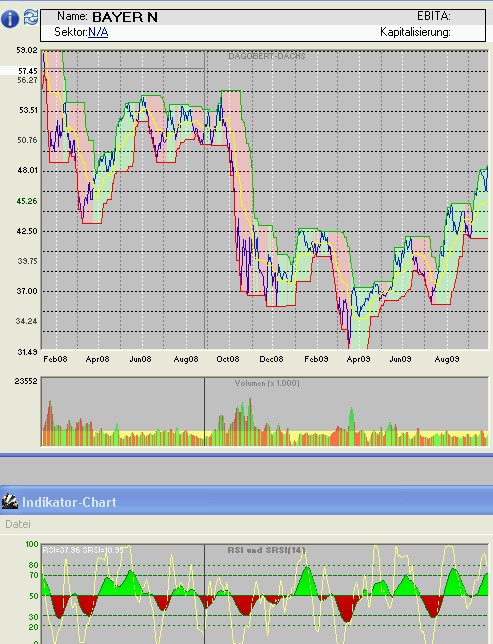Click the highlighted 57.45 price label
The image size is (493, 644).
27,71
